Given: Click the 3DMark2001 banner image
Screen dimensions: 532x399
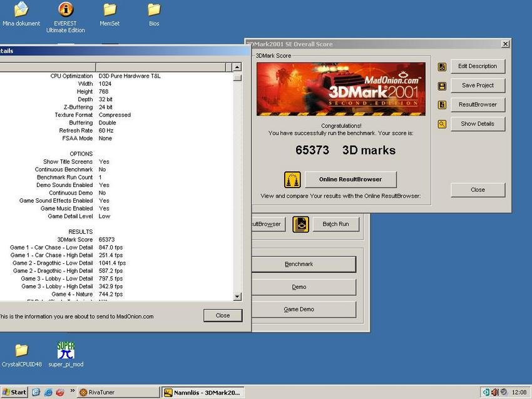Looking at the screenshot, I should (341, 89).
